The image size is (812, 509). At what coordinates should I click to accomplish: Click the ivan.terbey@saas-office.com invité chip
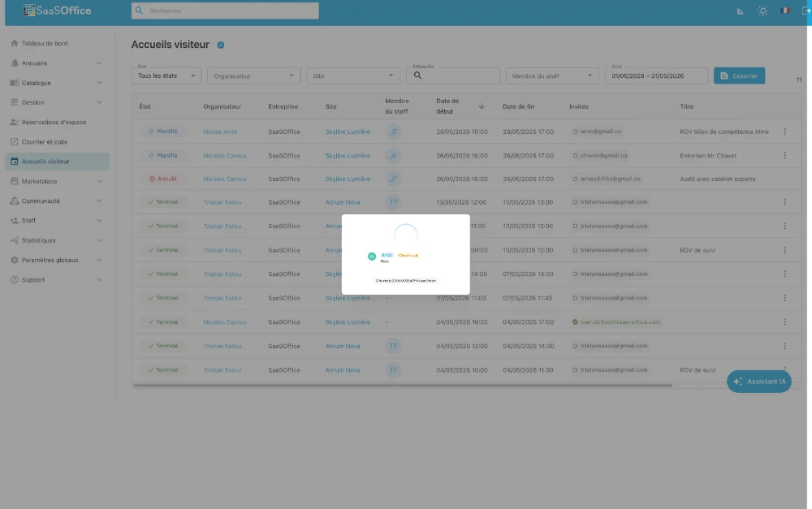coord(616,322)
